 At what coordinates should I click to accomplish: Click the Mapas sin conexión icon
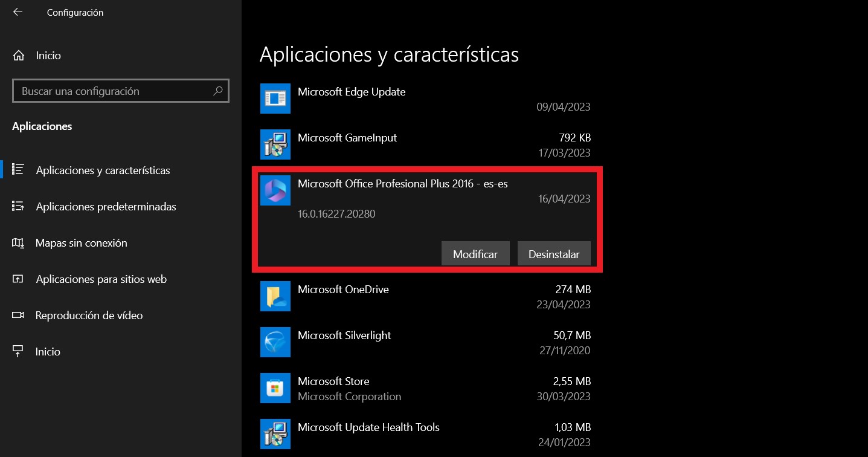[x=18, y=242]
